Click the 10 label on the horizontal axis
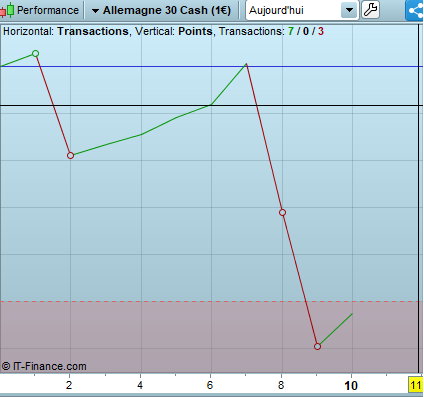 351,386
